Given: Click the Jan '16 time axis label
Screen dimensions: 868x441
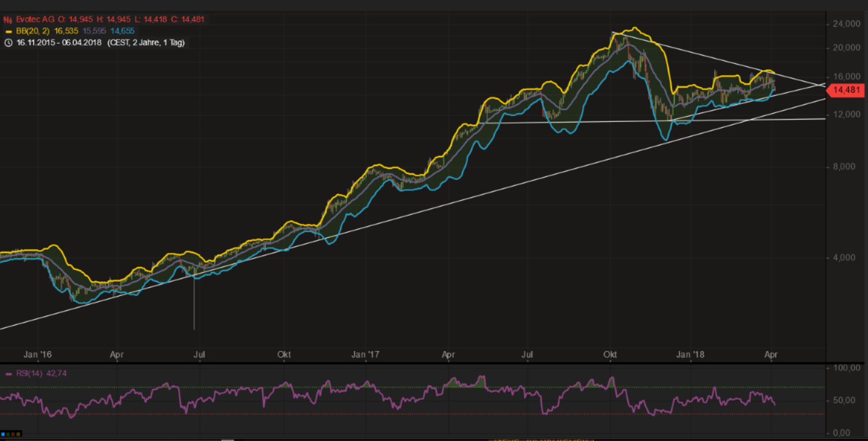Looking at the screenshot, I should [x=38, y=354].
